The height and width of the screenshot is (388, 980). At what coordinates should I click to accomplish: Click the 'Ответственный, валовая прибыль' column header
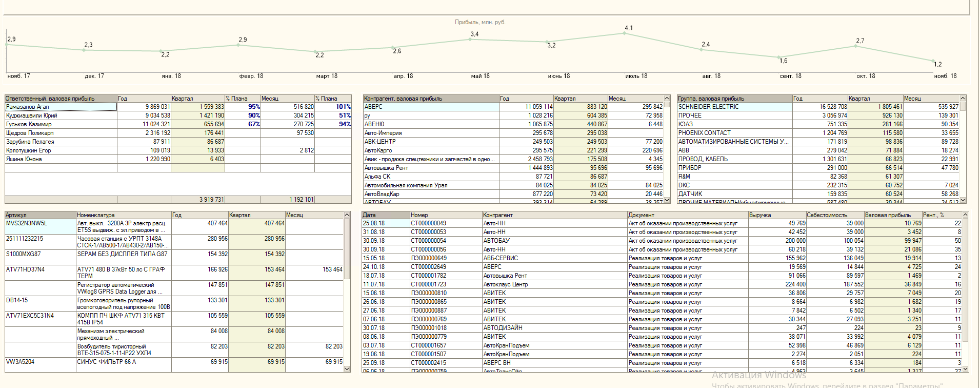(61, 99)
